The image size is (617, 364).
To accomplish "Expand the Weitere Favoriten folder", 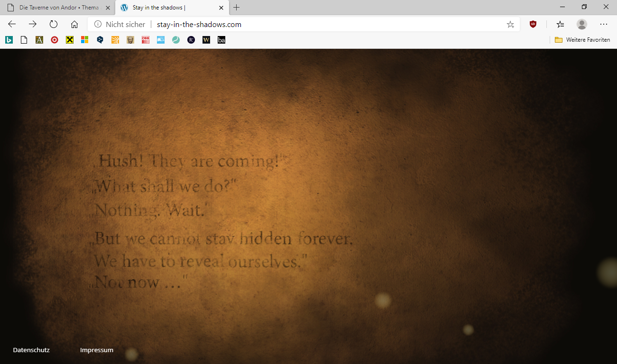I will pos(582,40).
